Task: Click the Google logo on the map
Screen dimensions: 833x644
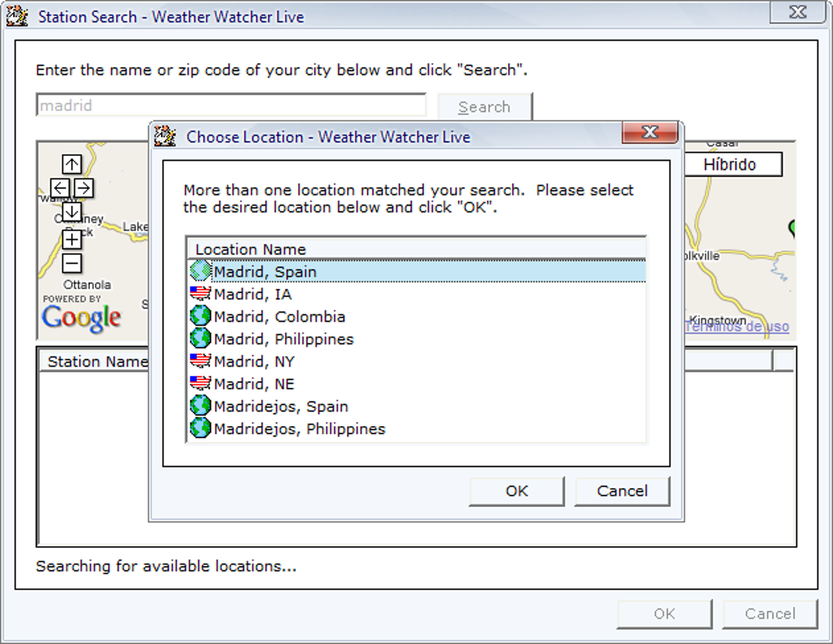Action: 82,318
